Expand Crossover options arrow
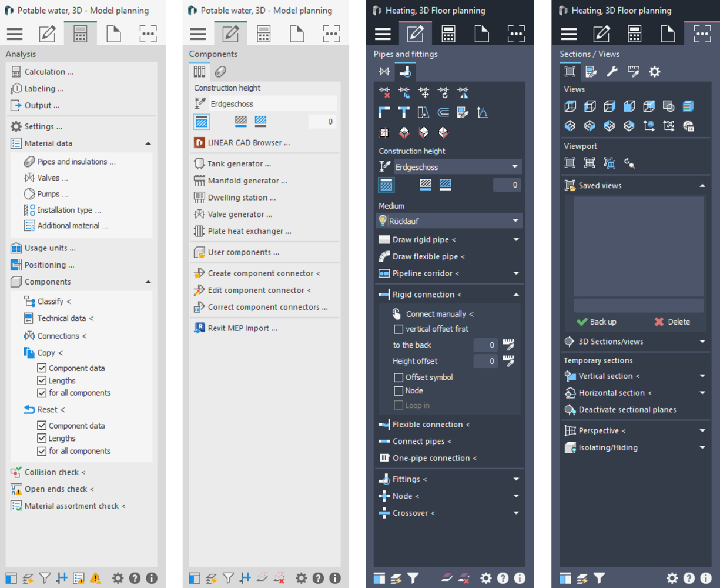Screen dimensions: 720x588 coord(516,513)
